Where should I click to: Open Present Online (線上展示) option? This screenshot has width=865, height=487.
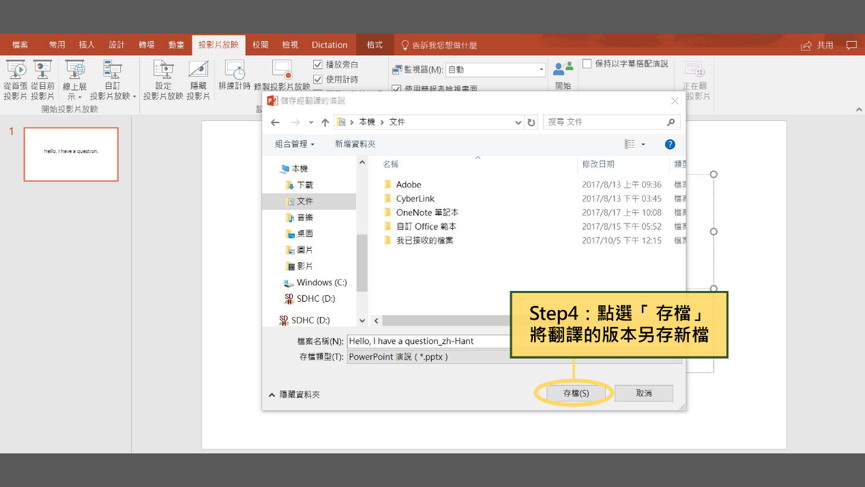pos(74,79)
